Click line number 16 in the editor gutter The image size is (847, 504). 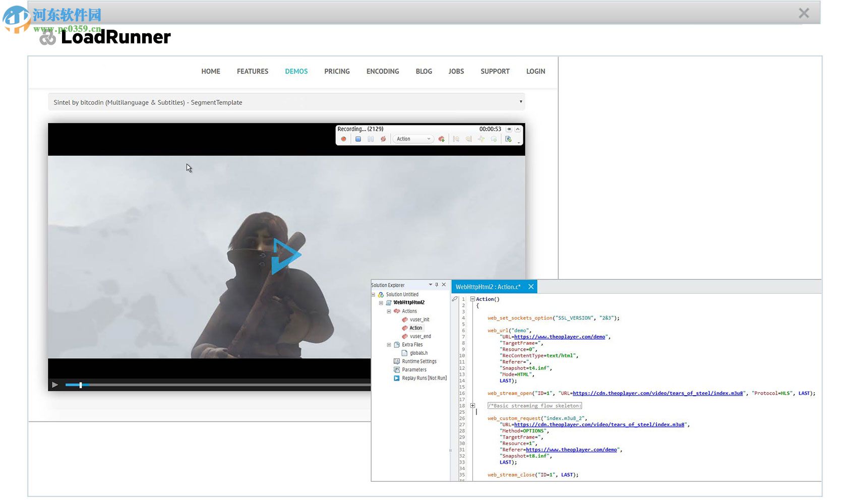coord(462,394)
